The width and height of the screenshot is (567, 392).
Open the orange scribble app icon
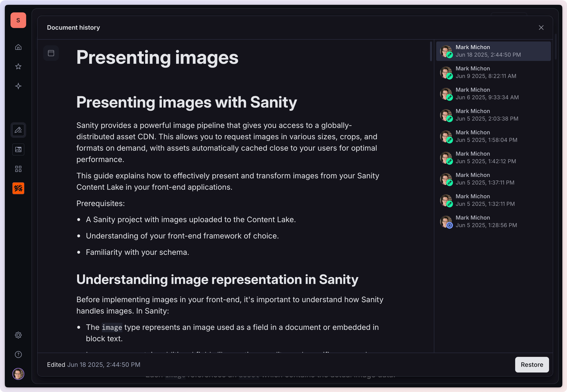pos(18,188)
